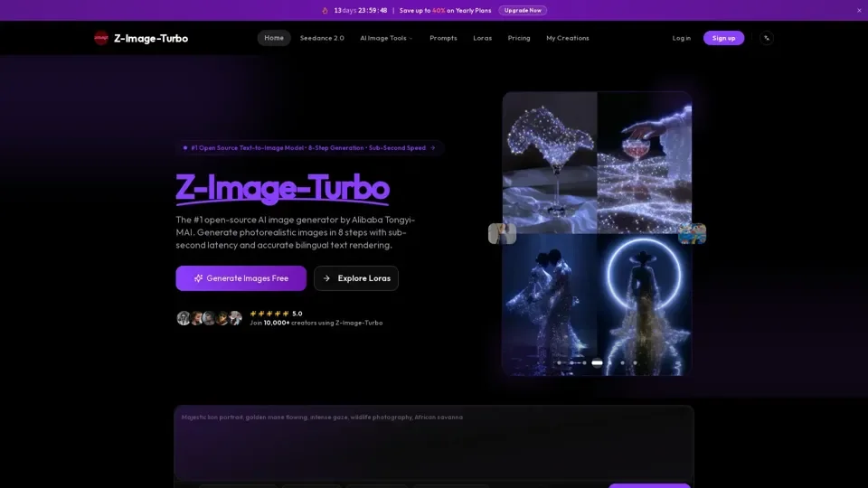Click Upgrade Now in the banner
The width and height of the screenshot is (868, 488).
click(523, 11)
